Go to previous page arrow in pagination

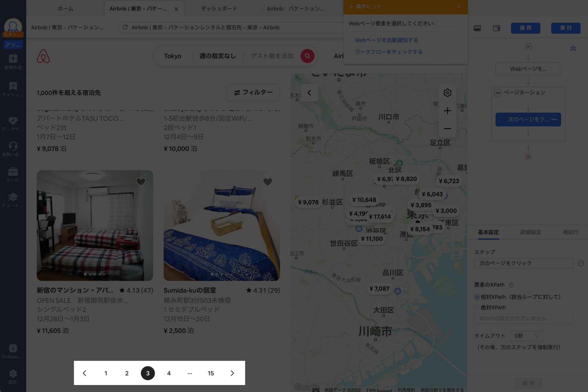[x=85, y=373]
